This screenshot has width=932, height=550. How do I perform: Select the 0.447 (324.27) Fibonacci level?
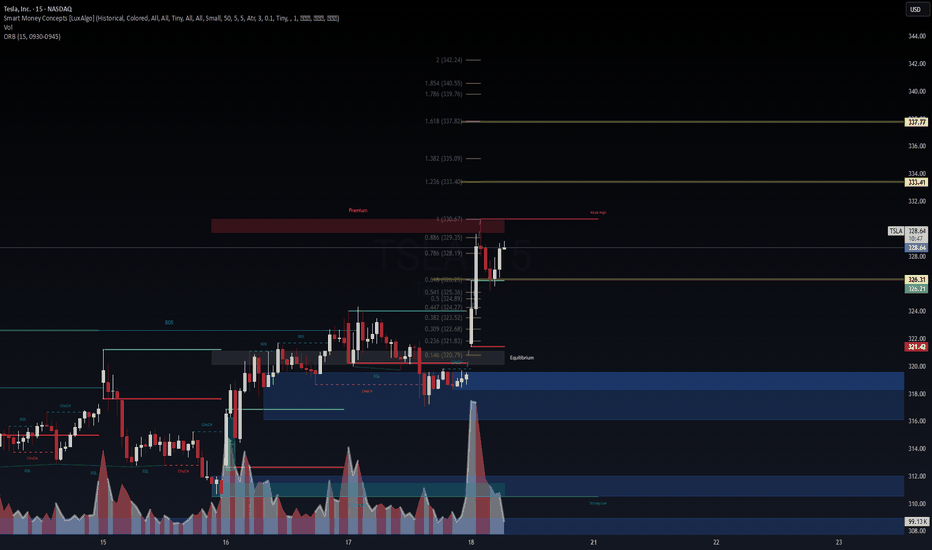pos(443,307)
